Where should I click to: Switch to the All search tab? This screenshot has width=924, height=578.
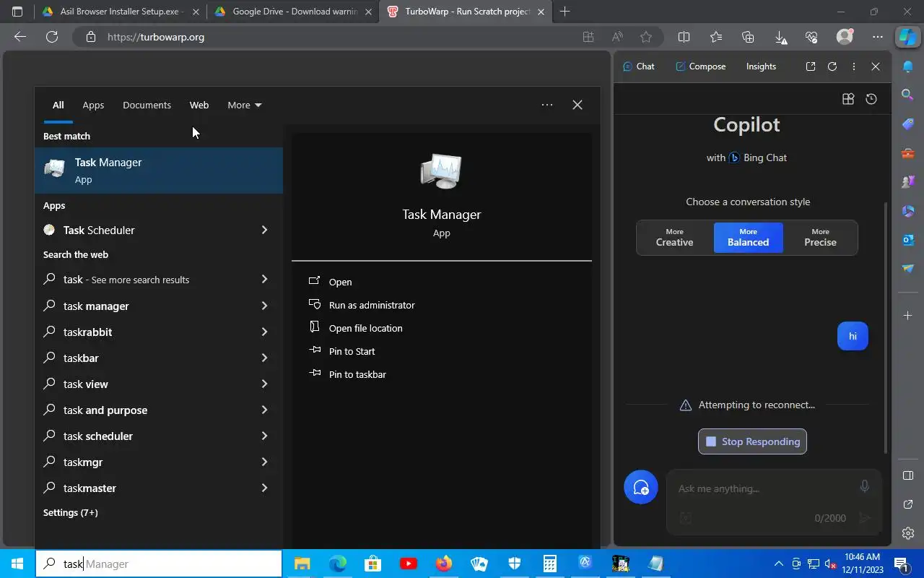(58, 105)
